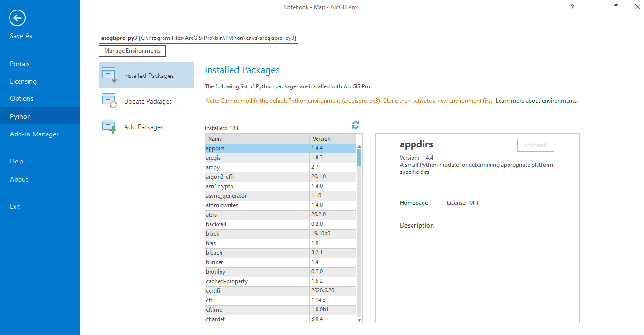Click the Uninstall button for appdirs

coord(535,145)
